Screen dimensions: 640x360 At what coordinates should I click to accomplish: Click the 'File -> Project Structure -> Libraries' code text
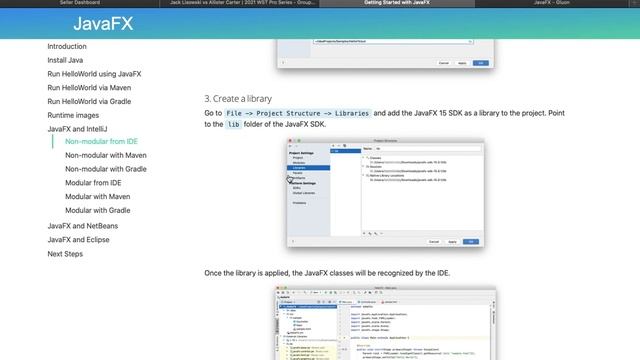click(298, 113)
